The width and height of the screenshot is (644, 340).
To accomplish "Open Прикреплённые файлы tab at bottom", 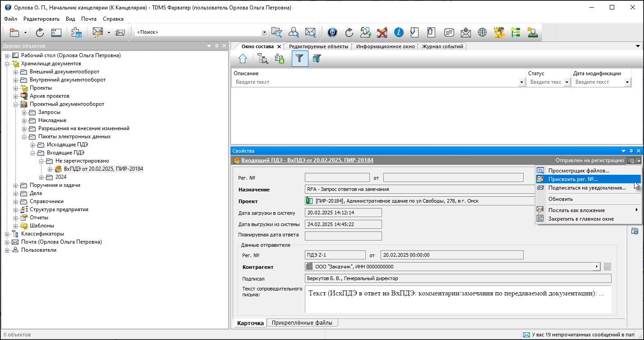I will 302,323.
